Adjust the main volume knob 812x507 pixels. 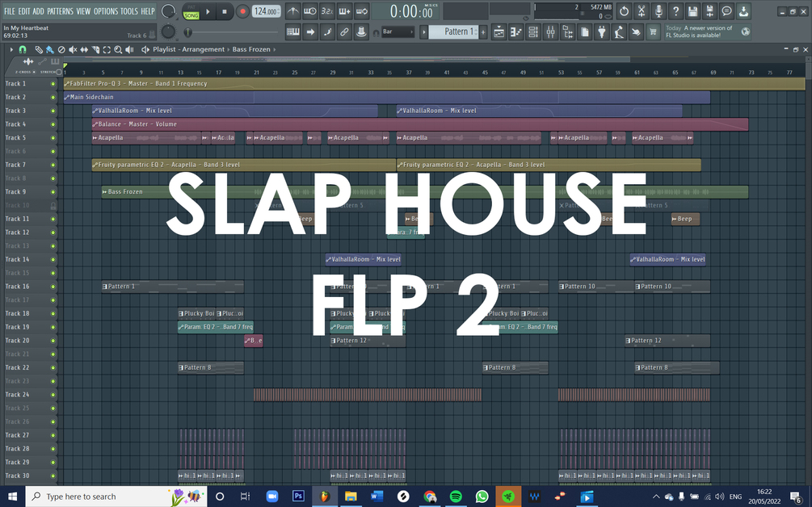[x=168, y=10]
